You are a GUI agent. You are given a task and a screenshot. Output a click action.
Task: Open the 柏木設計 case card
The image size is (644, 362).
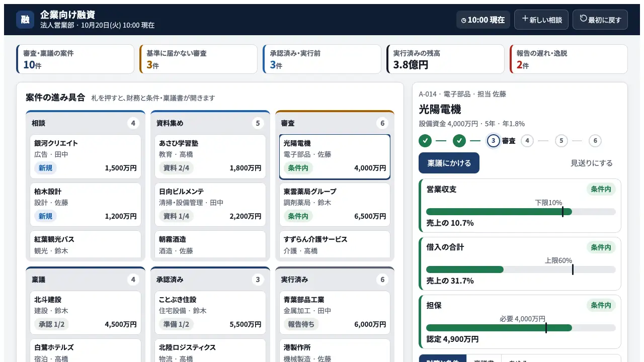coord(86,205)
